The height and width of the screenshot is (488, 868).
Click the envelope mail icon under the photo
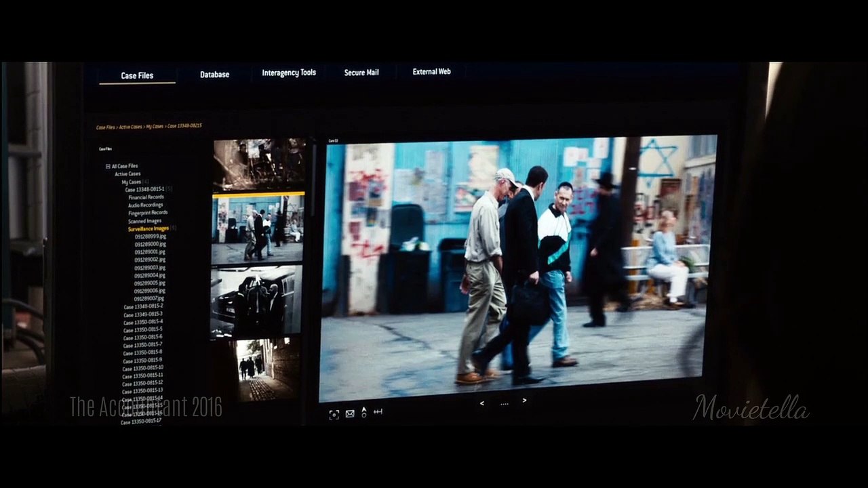[x=350, y=413]
